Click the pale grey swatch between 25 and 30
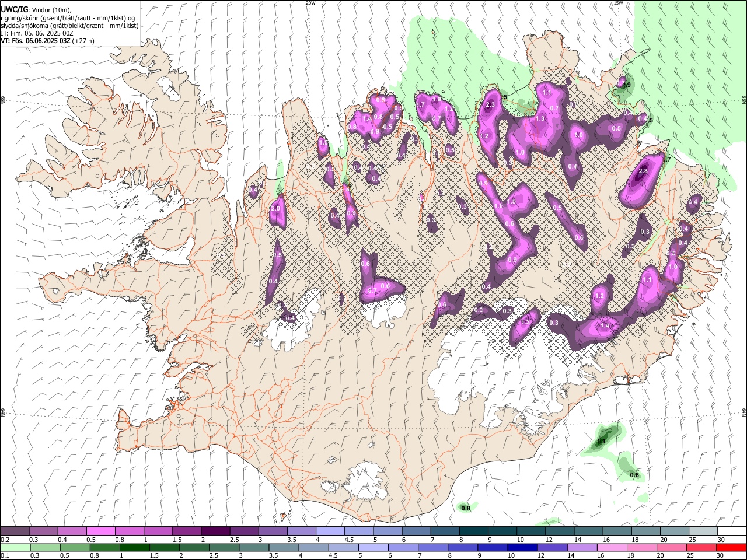 pos(703,531)
